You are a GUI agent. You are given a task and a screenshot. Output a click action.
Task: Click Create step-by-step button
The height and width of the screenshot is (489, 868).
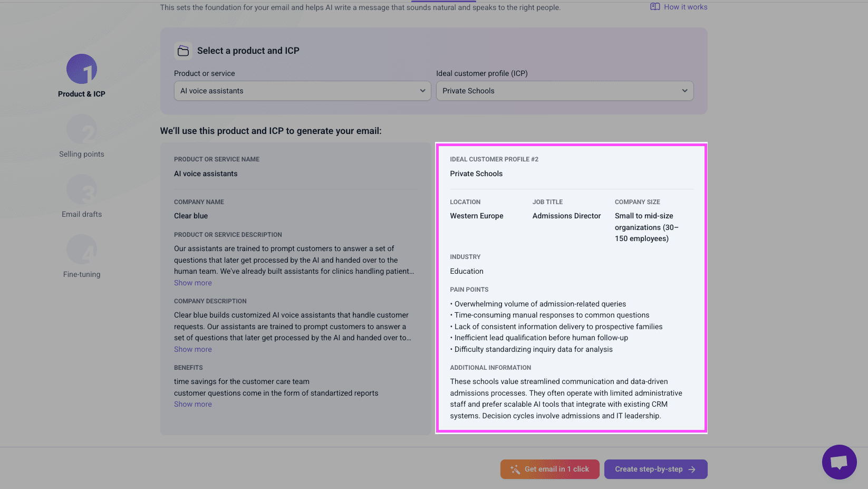coord(655,469)
